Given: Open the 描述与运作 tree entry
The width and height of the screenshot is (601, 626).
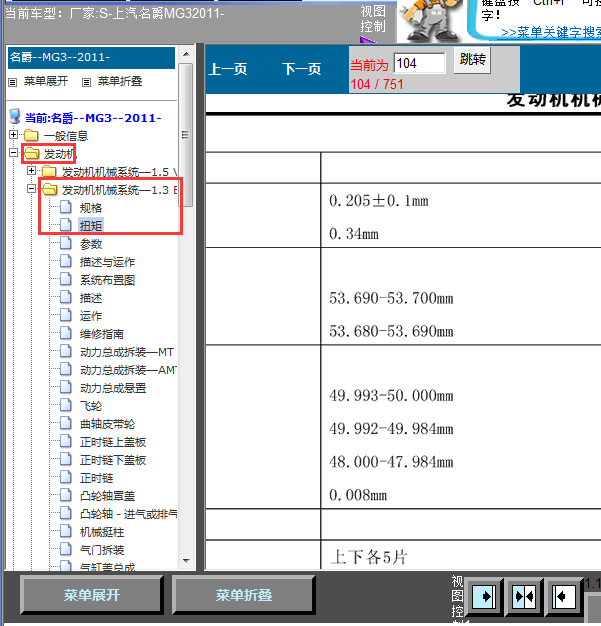Looking at the screenshot, I should point(107,262).
